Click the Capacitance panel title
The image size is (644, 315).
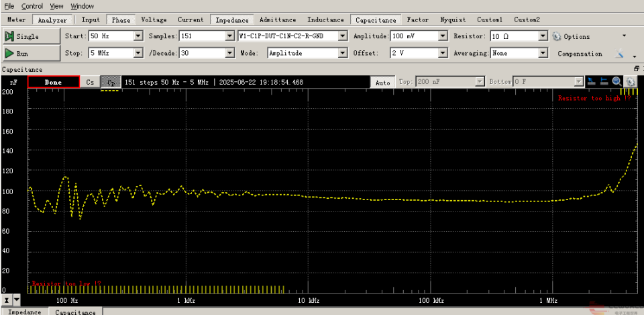coord(22,69)
